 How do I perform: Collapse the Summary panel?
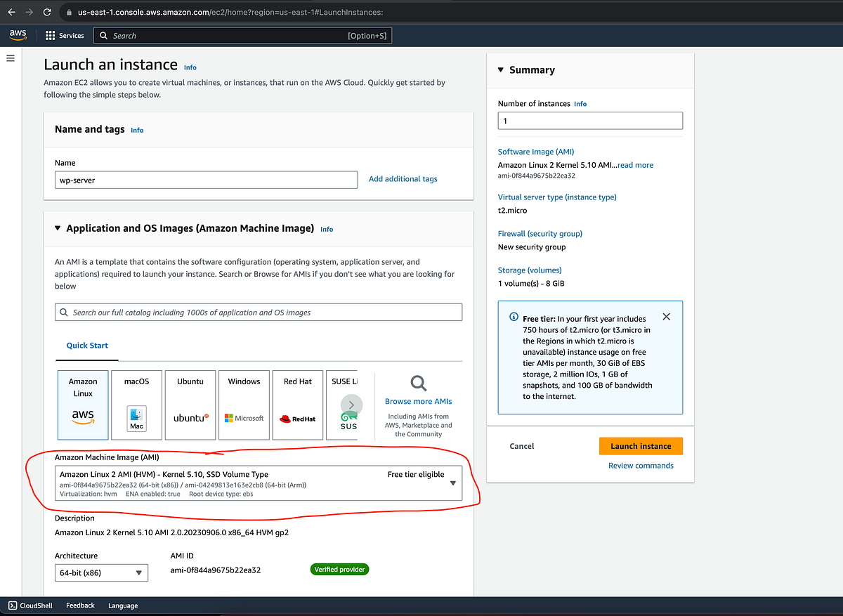(x=501, y=70)
